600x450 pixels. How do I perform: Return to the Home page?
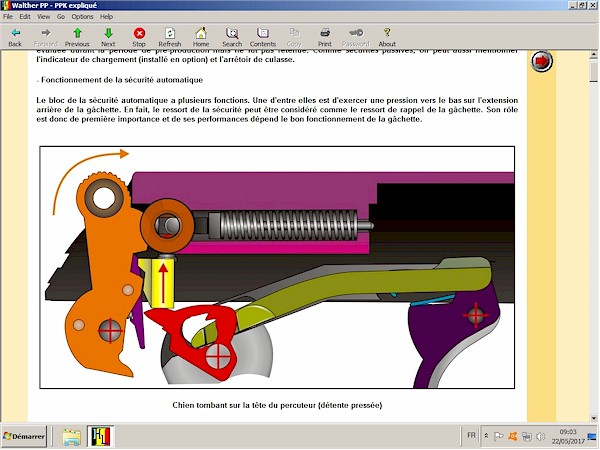pyautogui.click(x=201, y=37)
